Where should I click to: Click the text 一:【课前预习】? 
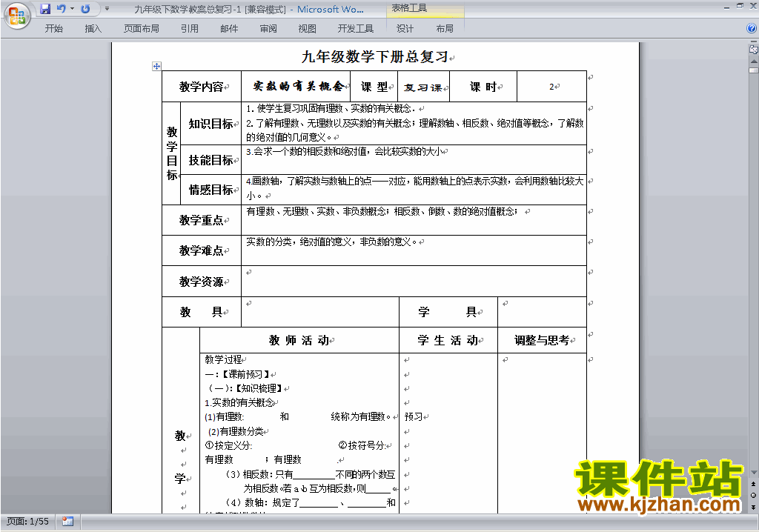238,374
